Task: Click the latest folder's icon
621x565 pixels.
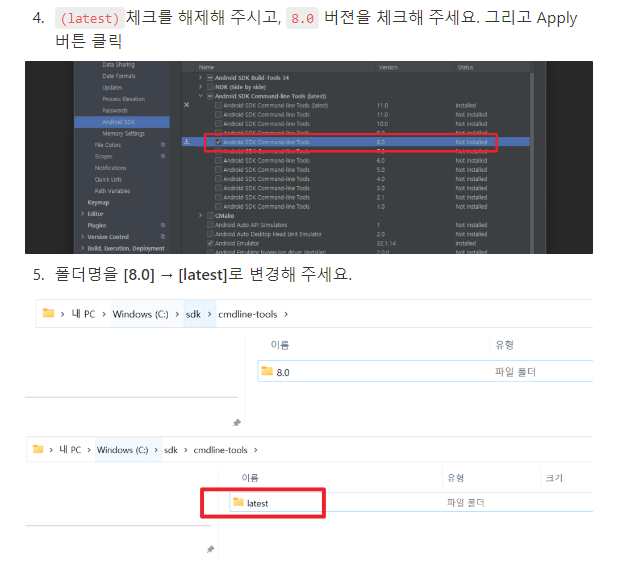Action: (238, 502)
